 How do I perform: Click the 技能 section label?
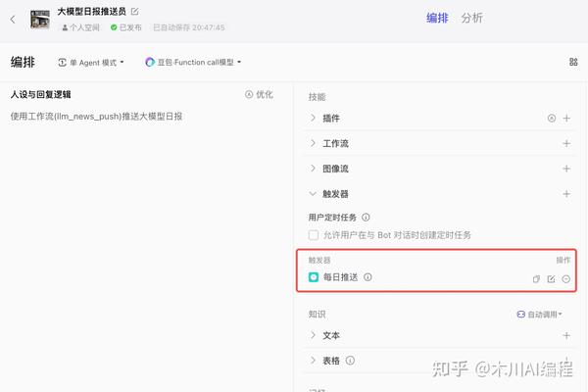pyautogui.click(x=317, y=97)
